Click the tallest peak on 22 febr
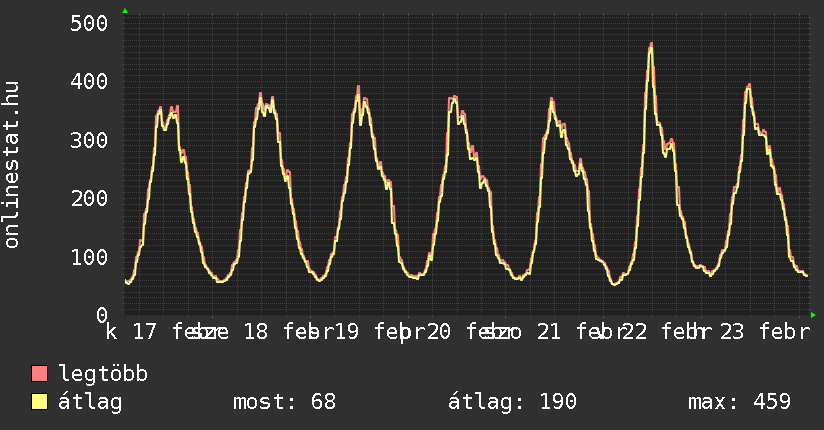824x430 pixels. (651, 46)
